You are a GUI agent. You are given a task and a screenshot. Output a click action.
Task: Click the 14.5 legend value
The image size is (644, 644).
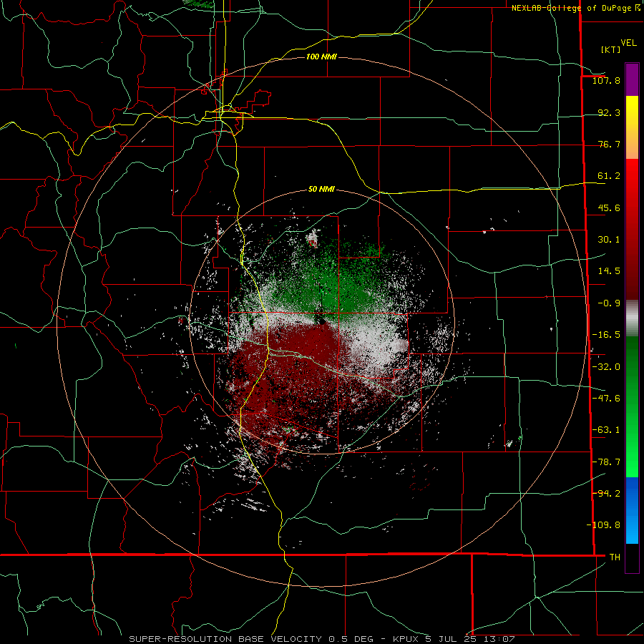(609, 271)
